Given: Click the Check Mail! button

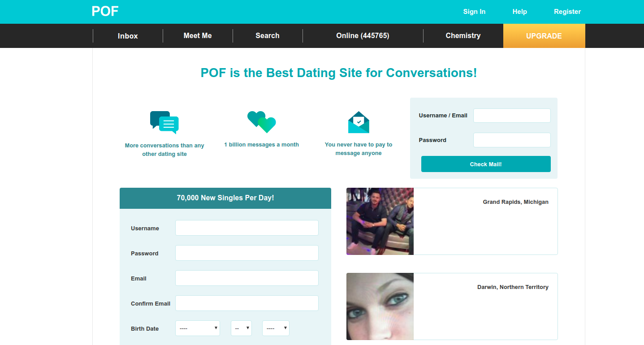Looking at the screenshot, I should (x=486, y=164).
